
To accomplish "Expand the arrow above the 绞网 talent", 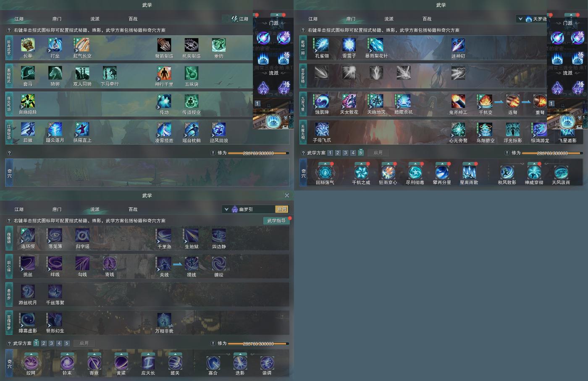I will pos(31,354).
